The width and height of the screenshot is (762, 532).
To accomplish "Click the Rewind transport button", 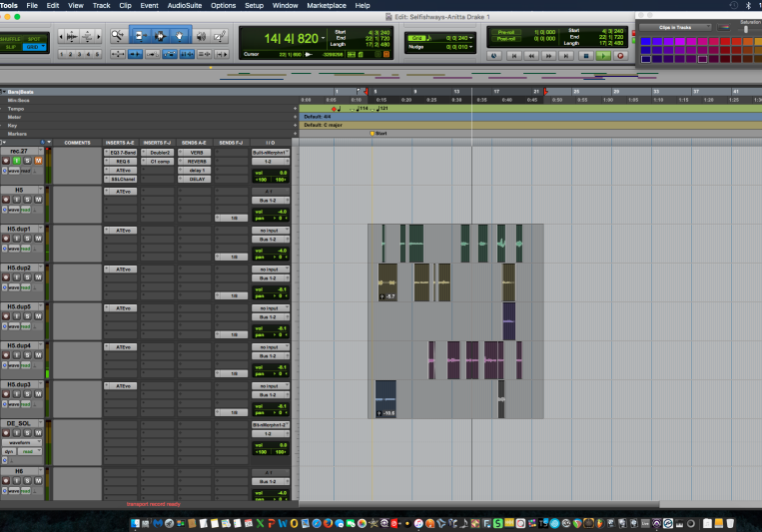I will pos(531,56).
